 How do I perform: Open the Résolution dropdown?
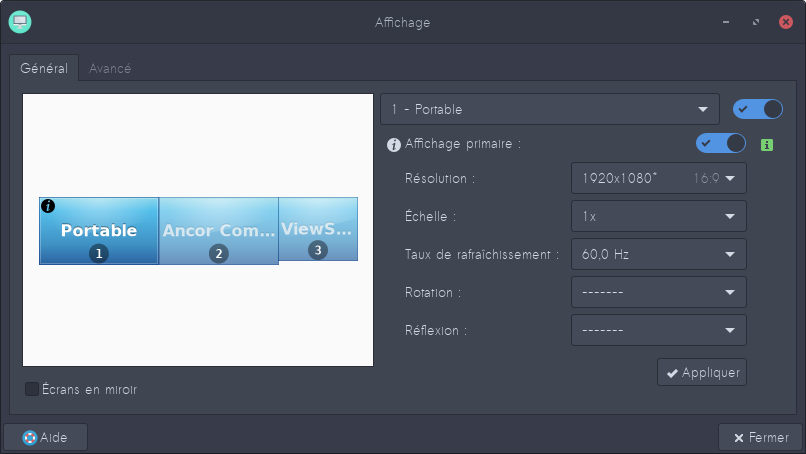658,179
